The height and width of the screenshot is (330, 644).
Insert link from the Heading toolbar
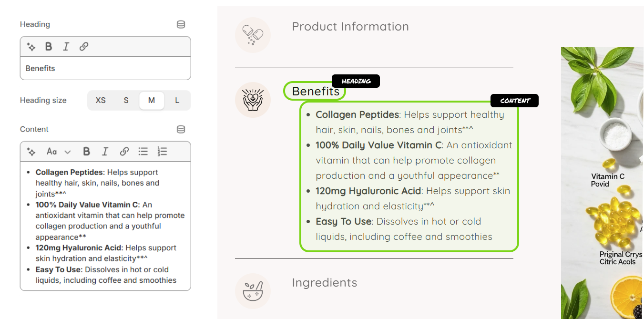[x=84, y=47]
